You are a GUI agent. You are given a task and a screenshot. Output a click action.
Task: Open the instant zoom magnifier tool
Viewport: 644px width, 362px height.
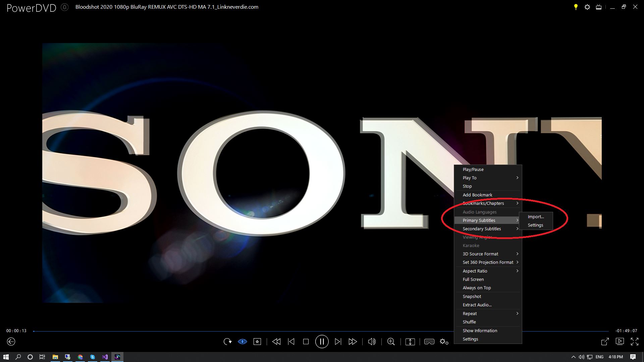pyautogui.click(x=391, y=342)
